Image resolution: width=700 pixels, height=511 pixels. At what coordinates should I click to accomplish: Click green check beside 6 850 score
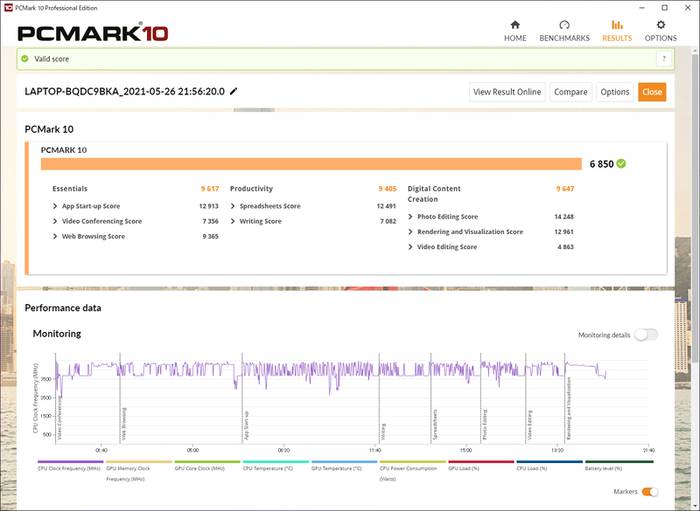click(621, 164)
